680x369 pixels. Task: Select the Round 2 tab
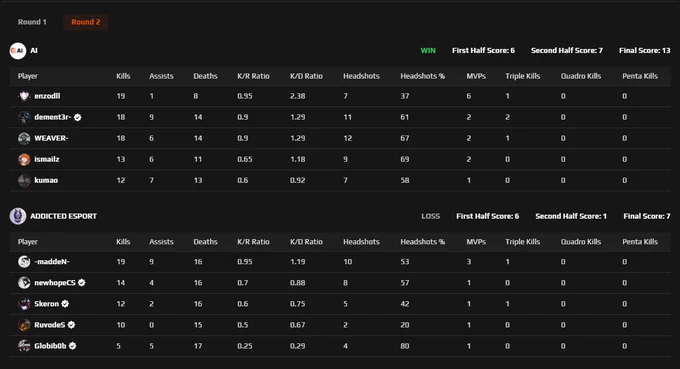(x=85, y=22)
